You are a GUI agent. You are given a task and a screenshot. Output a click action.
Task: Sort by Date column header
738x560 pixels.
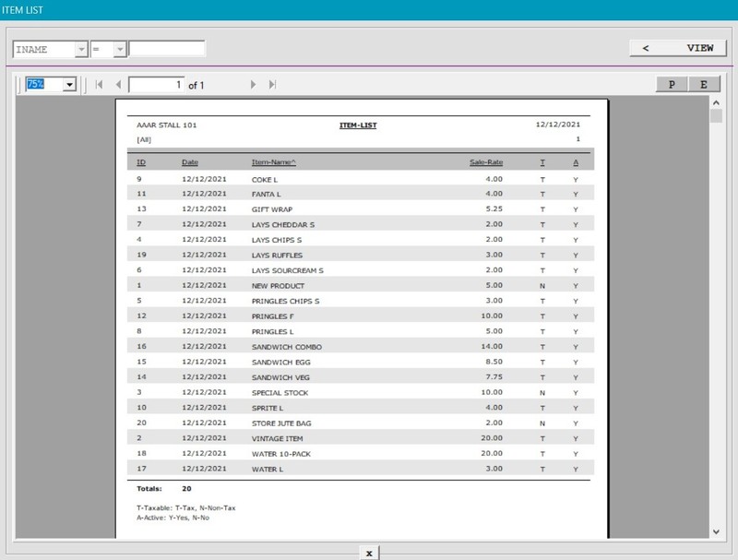(x=190, y=162)
